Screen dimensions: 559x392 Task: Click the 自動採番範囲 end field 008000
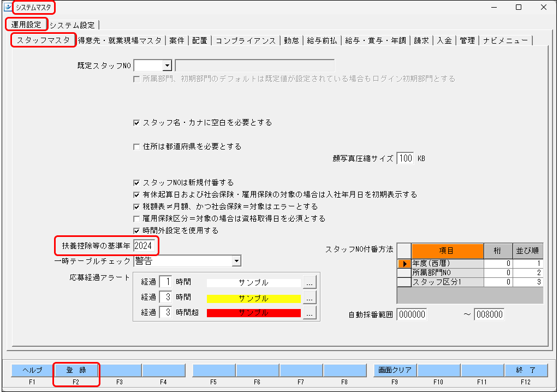(489, 314)
